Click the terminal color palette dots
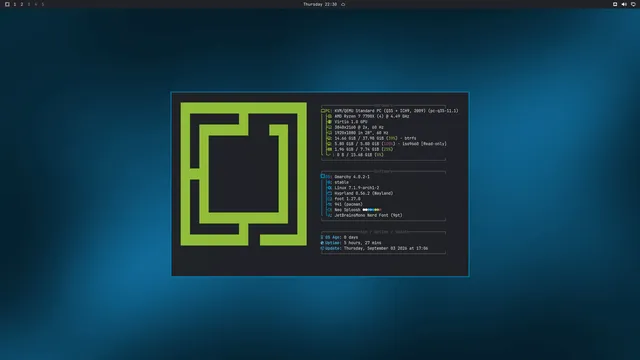This screenshot has height=360, width=640. point(372,210)
